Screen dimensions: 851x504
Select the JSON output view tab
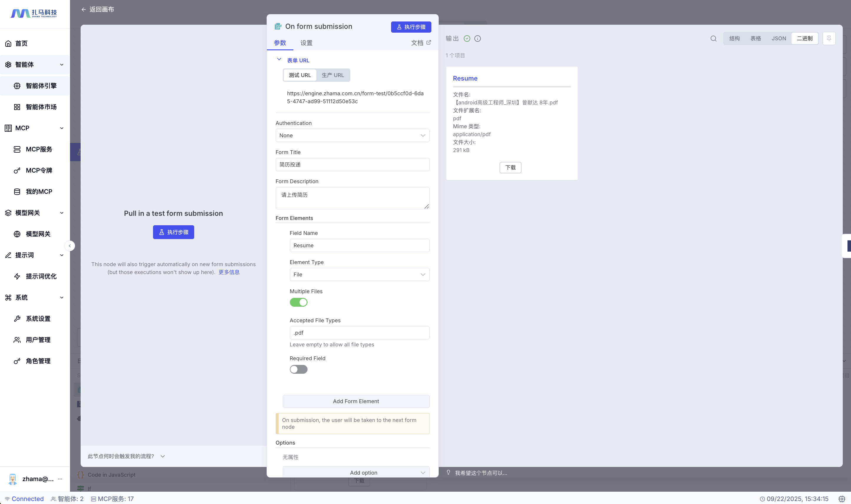pyautogui.click(x=778, y=39)
